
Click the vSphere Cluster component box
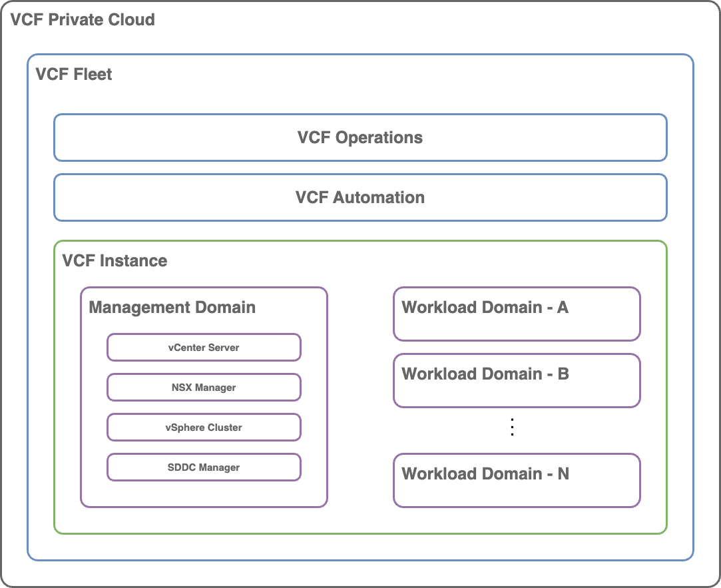204,428
